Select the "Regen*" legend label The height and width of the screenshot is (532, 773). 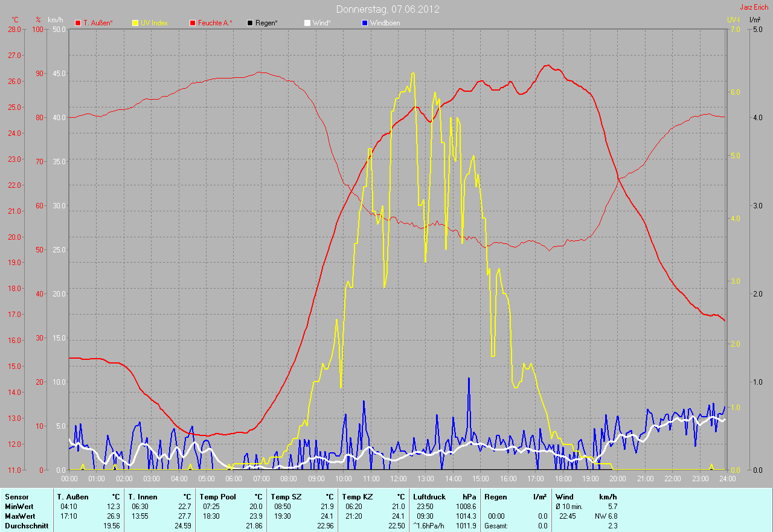267,23
